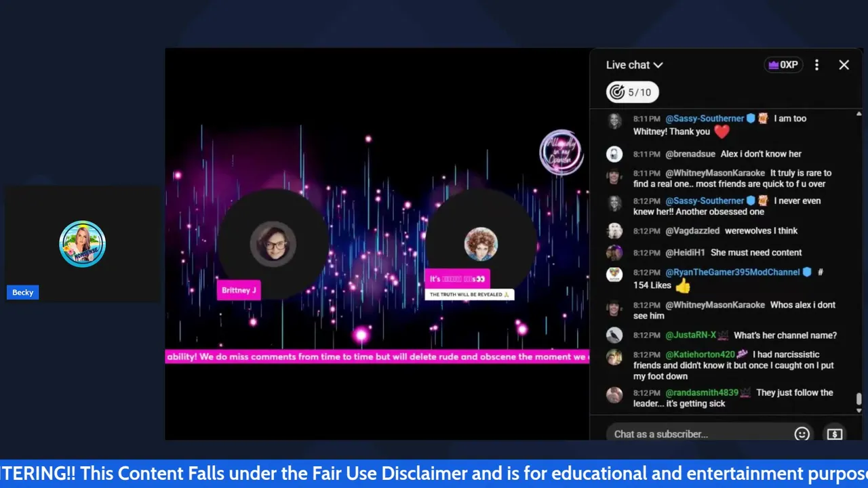Image resolution: width=868 pixels, height=488 pixels.
Task: Click the thumbs up emoji after 154 Likes
Action: click(682, 285)
